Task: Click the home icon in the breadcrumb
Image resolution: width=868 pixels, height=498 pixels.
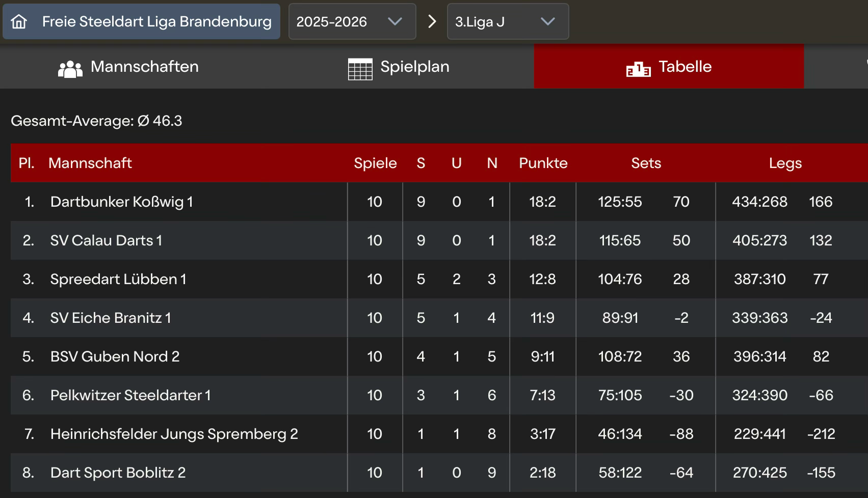Action: pos(19,21)
